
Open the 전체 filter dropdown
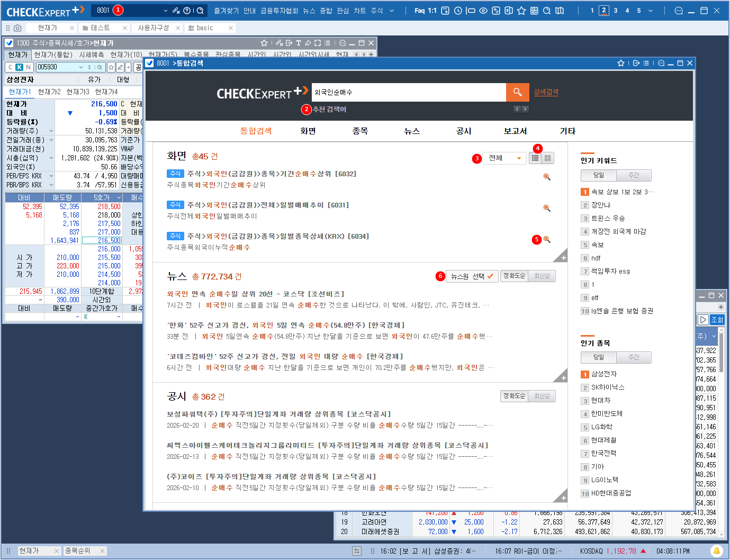point(504,158)
